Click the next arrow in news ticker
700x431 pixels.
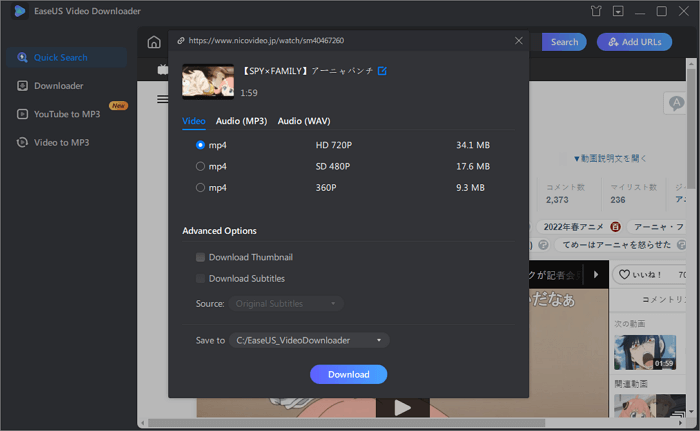596,275
